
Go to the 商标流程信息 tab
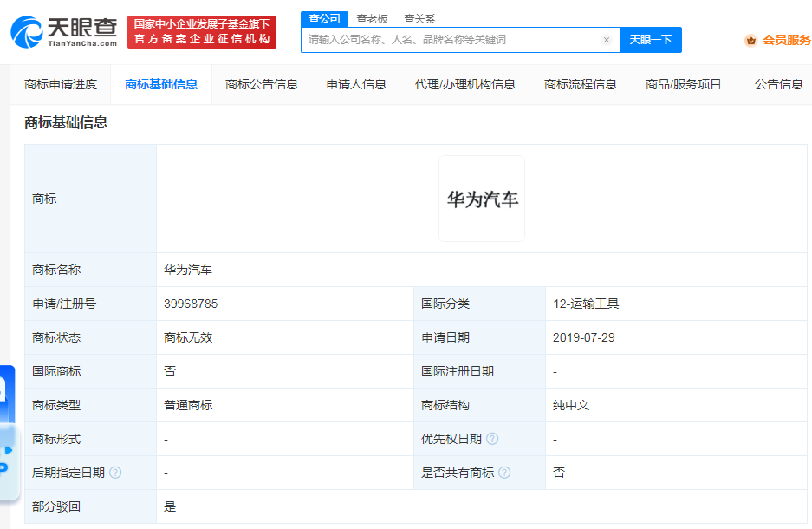[x=581, y=84]
